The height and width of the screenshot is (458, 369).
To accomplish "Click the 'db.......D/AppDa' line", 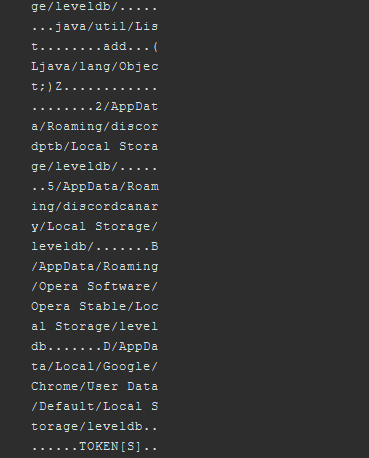I will click(95, 347).
